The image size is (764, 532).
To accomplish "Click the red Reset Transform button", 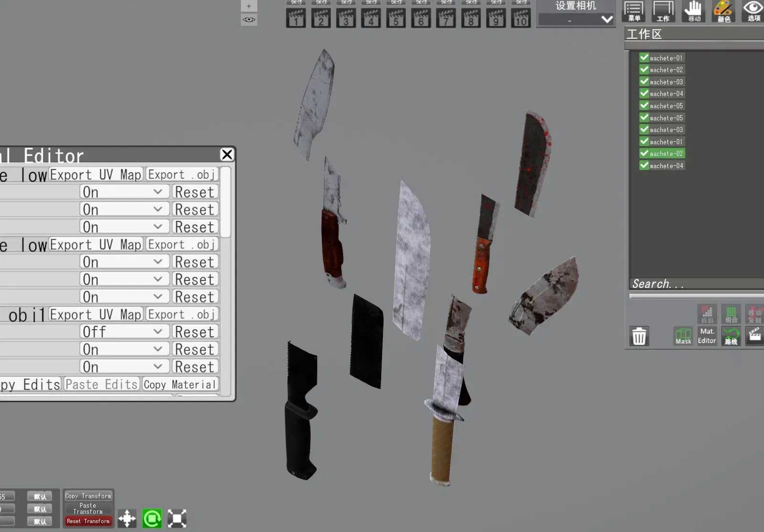I will (x=88, y=522).
